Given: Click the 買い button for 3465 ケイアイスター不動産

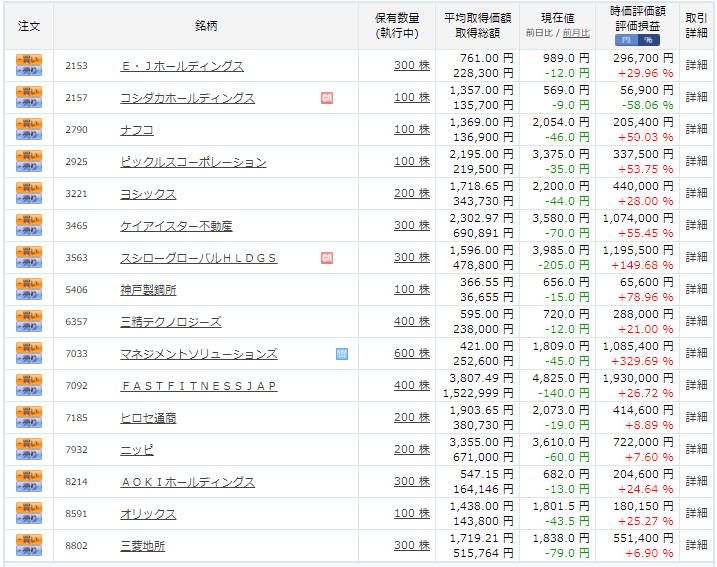Looking at the screenshot, I should pyautogui.click(x=29, y=220).
